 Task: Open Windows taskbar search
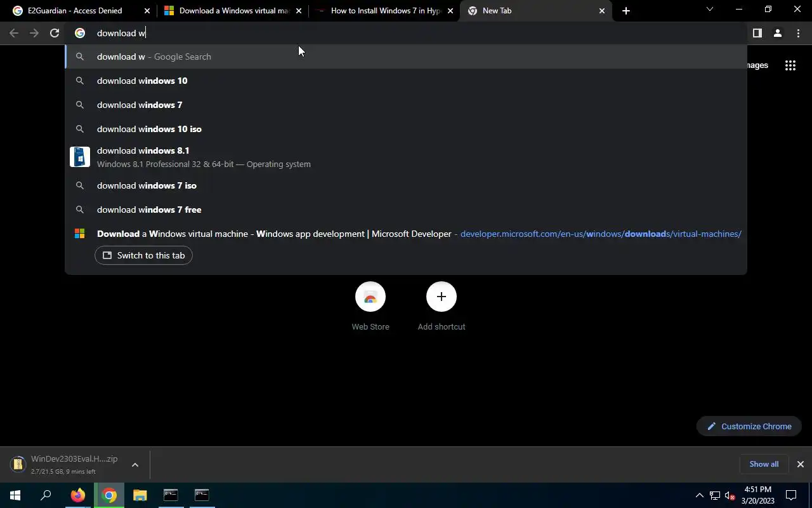46,495
